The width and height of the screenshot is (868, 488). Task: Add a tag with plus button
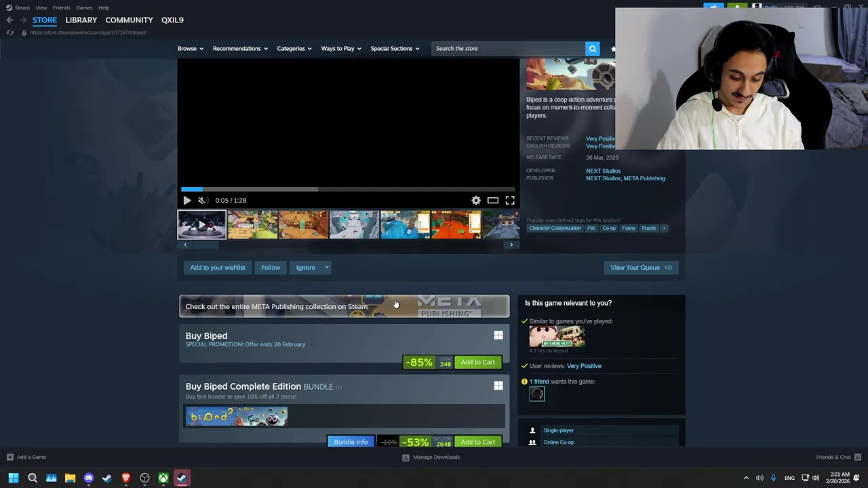click(664, 228)
